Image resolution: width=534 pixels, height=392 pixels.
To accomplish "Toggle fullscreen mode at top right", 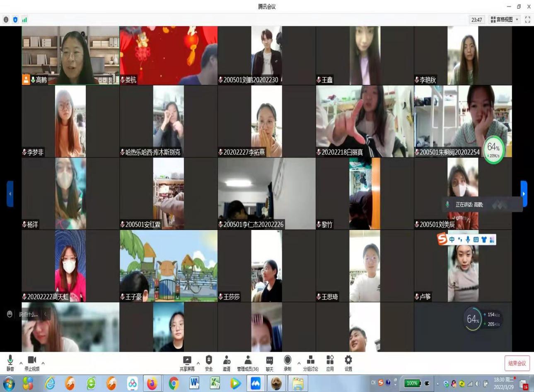I will coord(527,19).
